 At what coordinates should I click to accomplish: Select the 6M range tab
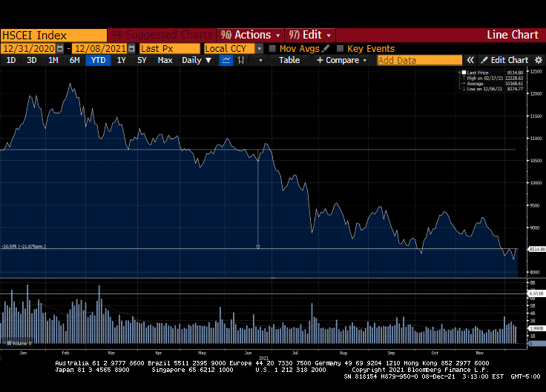coord(74,60)
